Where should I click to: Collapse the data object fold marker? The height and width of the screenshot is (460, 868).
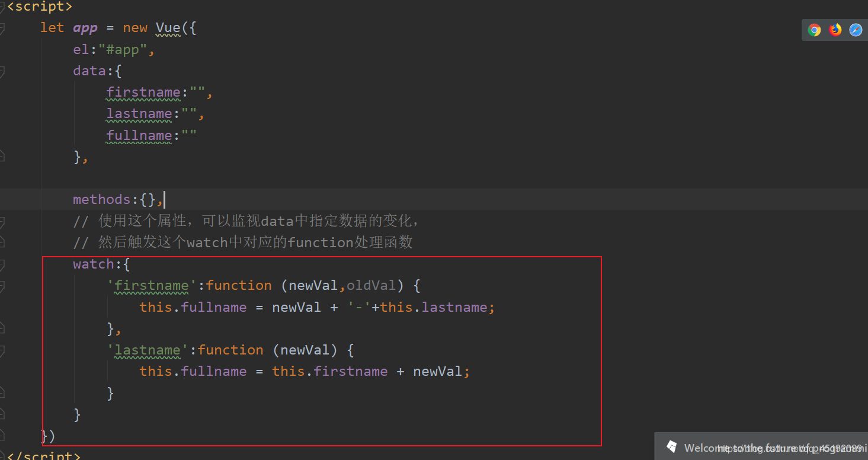[2, 71]
